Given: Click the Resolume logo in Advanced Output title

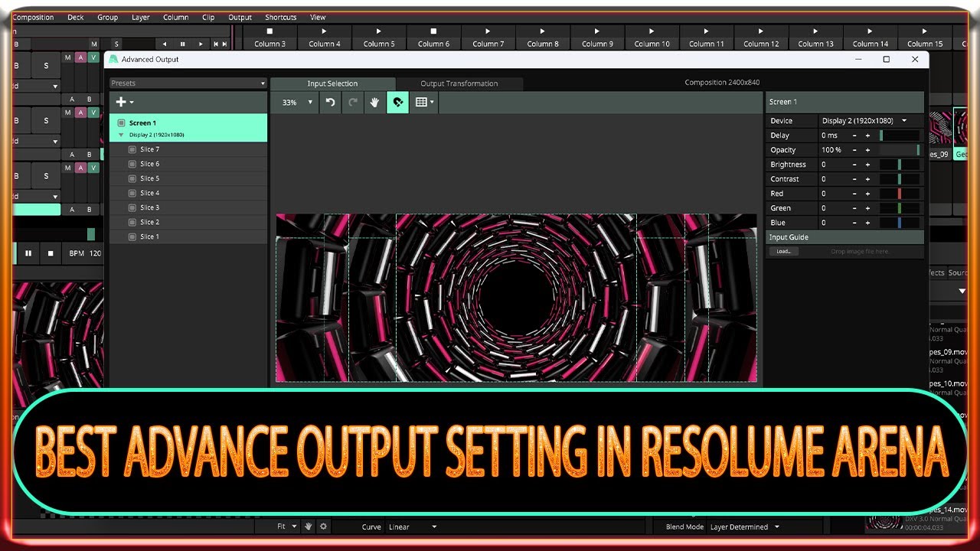Looking at the screenshot, I should tap(113, 59).
